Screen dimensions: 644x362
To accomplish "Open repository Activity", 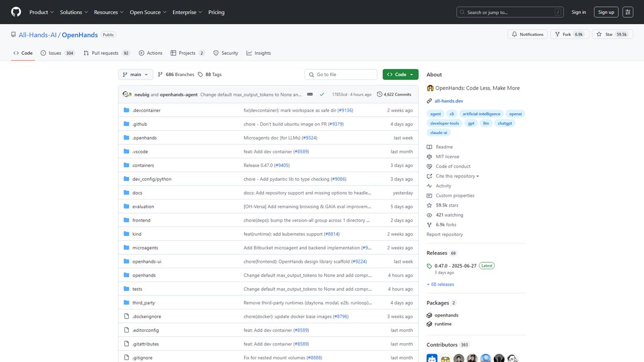I will (443, 186).
